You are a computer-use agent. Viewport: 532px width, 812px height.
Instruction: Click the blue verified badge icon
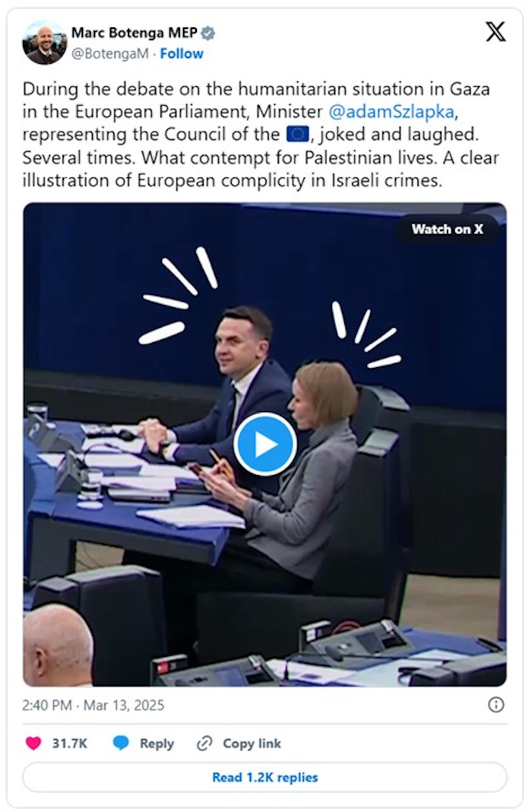(208, 33)
